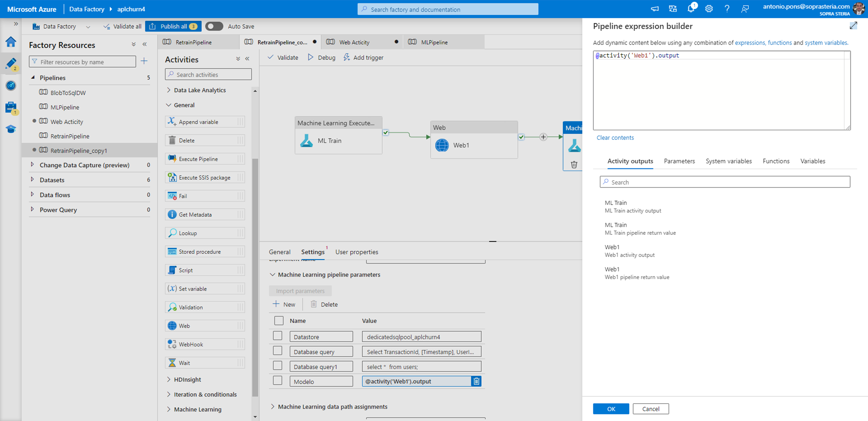Viewport: 868px width, 421px height.
Task: Expand the Iteration & conditionals group
Action: point(169,394)
